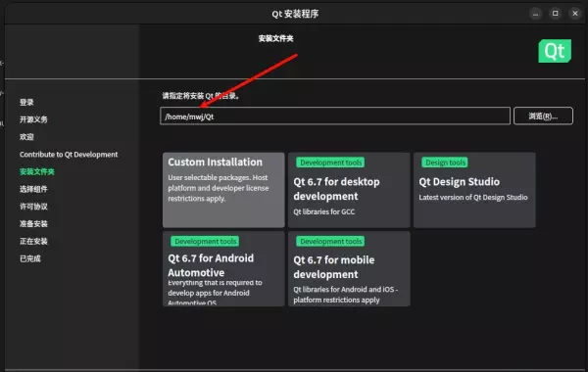Viewport: 588px width, 372px height.
Task: Click the 安装文件夹 page heading
Action: point(275,38)
